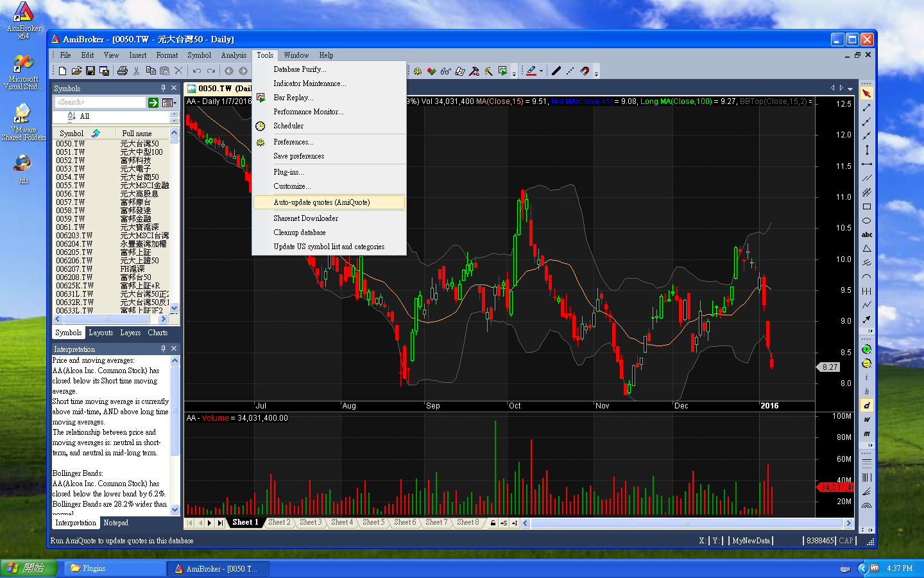Select the Fibonacci fan tool
The image size is (924, 578).
click(867, 492)
